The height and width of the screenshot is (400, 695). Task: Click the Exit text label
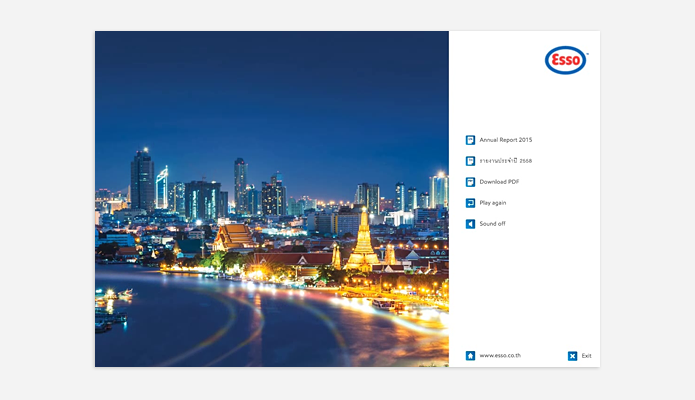click(586, 356)
